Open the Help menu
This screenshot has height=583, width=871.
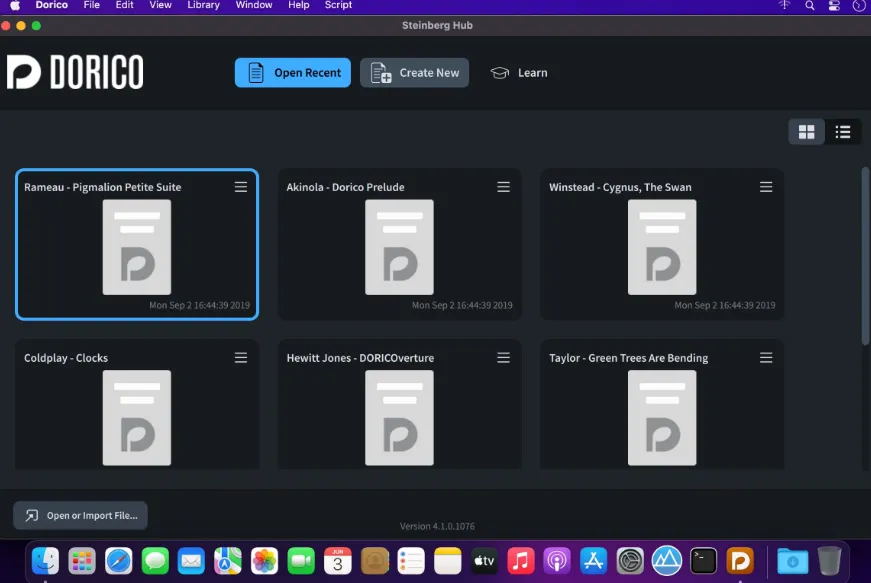pos(298,5)
